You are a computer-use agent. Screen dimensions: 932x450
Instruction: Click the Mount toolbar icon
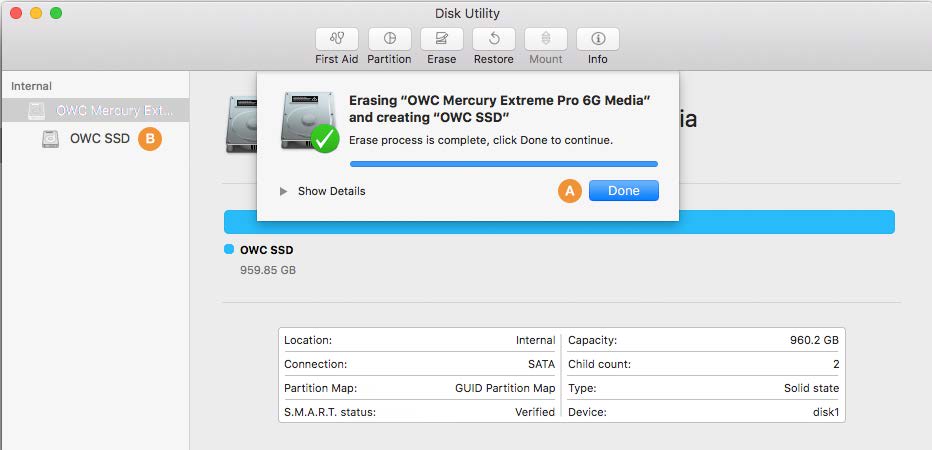click(x=545, y=39)
